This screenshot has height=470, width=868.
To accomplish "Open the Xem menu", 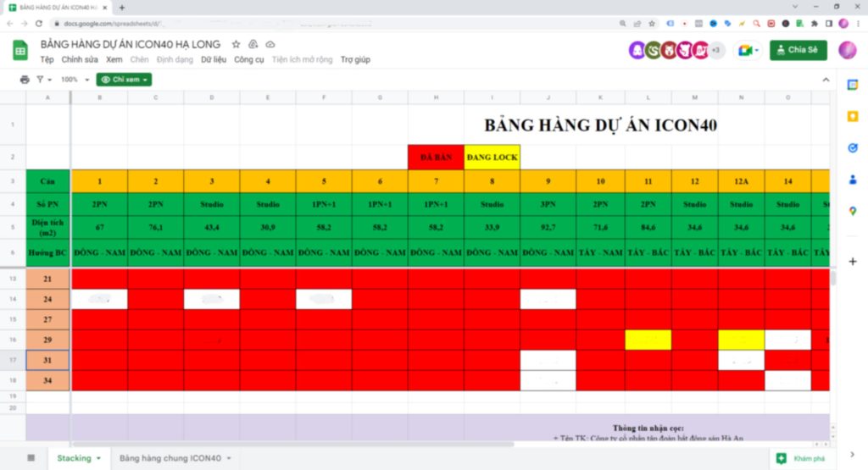I will (114, 60).
